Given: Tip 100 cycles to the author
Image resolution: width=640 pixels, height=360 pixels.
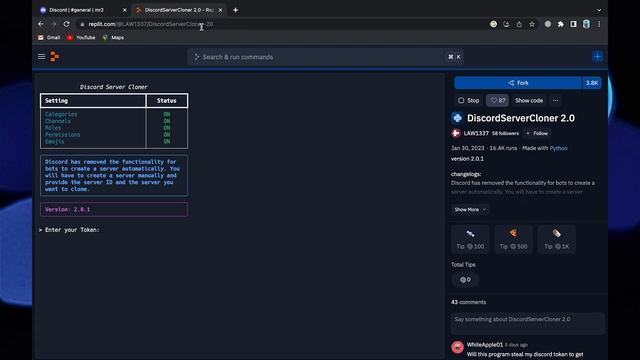Looking at the screenshot, I should point(470,240).
